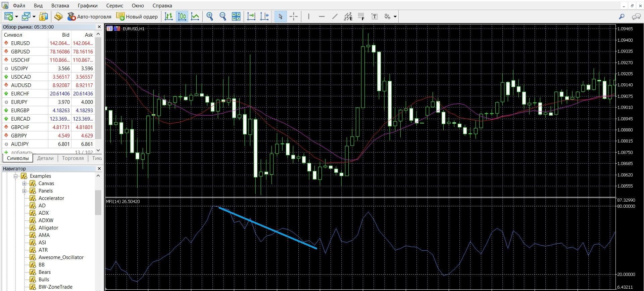Collapse the Examples folder
This screenshot has width=644, height=291.
pyautogui.click(x=15, y=176)
